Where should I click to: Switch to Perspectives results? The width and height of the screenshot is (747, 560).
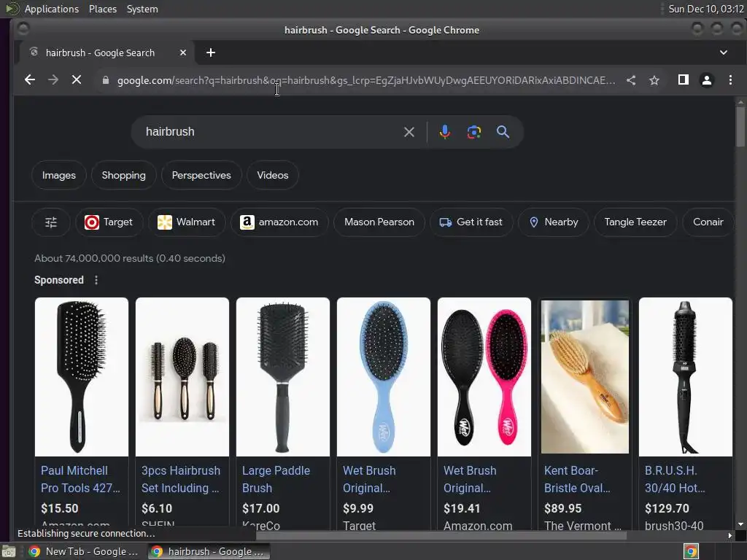pos(201,175)
